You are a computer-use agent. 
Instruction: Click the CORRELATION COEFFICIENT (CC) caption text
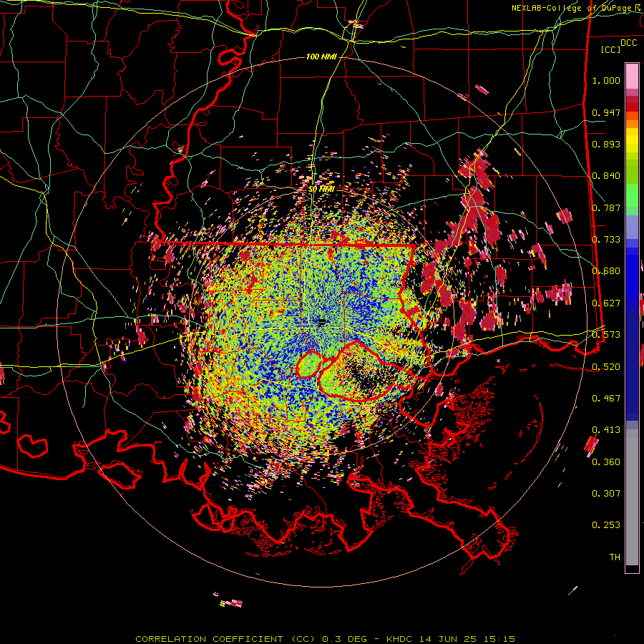click(x=225, y=639)
